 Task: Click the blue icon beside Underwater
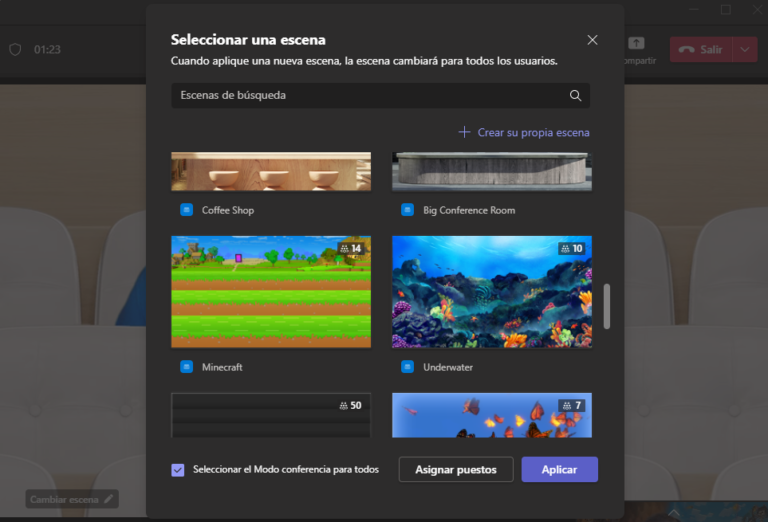click(x=408, y=366)
